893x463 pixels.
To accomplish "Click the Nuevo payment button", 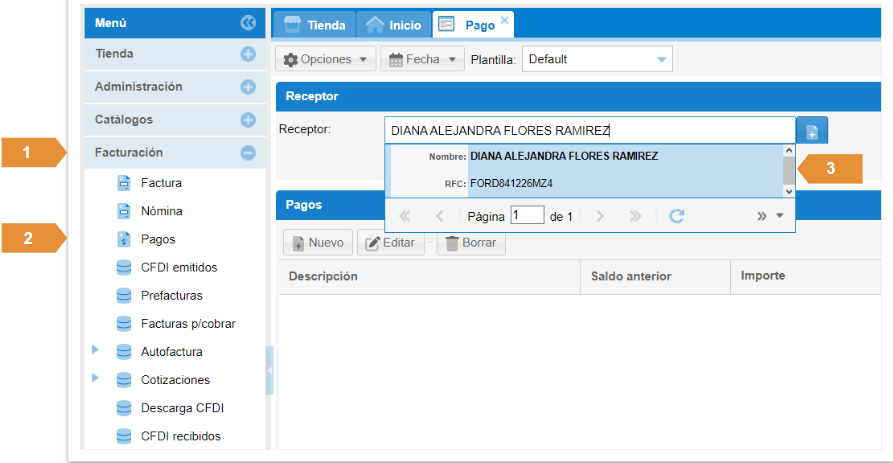I will click(316, 243).
